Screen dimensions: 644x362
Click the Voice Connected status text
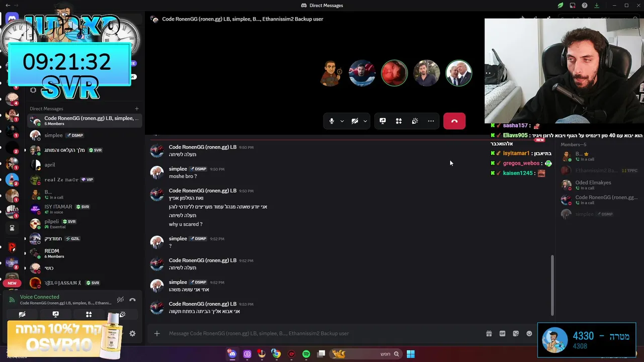click(x=39, y=297)
